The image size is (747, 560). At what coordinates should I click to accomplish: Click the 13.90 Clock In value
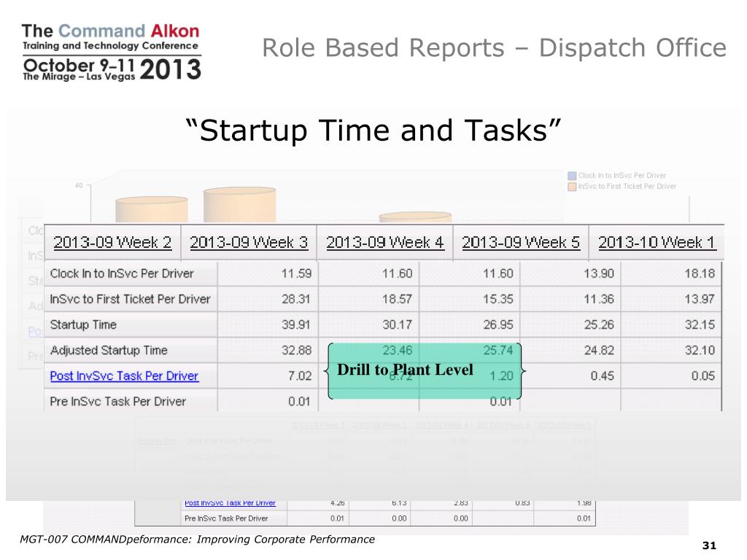599,274
